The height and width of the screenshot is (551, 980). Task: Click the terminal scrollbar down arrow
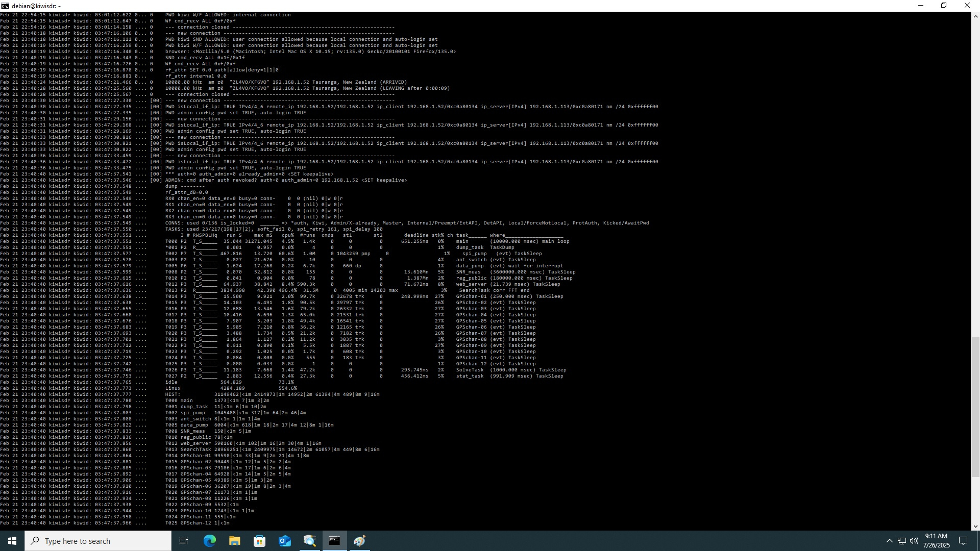[975, 526]
